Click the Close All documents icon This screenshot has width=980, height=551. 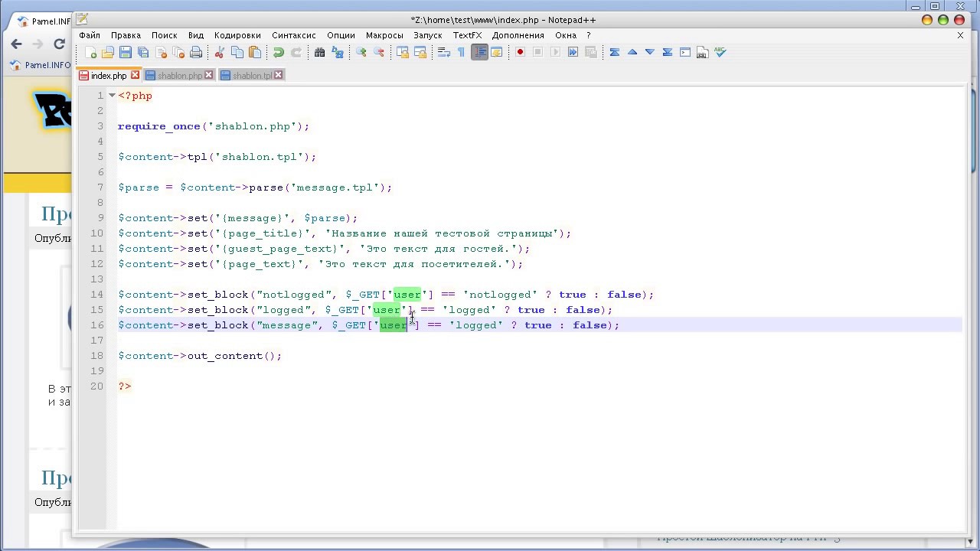point(178,52)
